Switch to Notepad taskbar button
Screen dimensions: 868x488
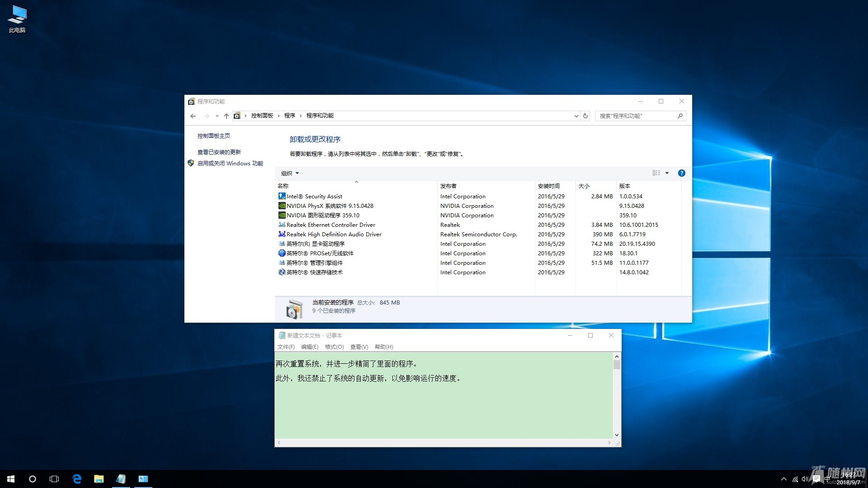click(x=121, y=479)
